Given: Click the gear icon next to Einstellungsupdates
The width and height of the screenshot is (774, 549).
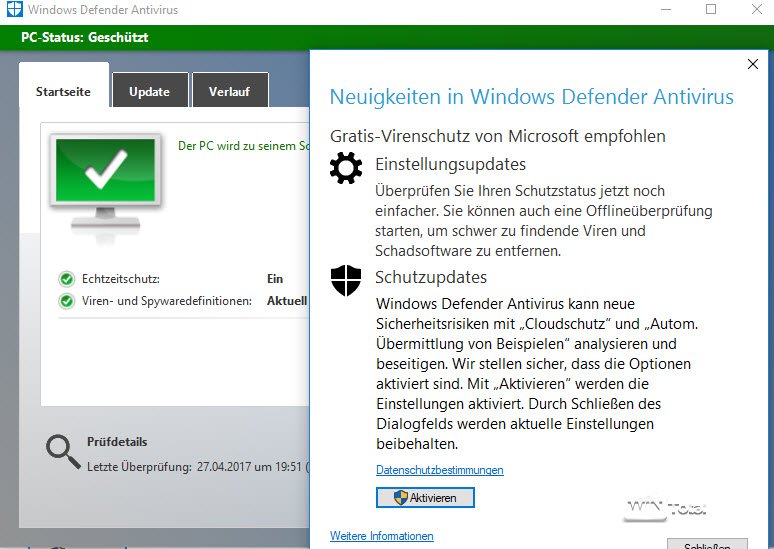Looking at the screenshot, I should pyautogui.click(x=346, y=168).
